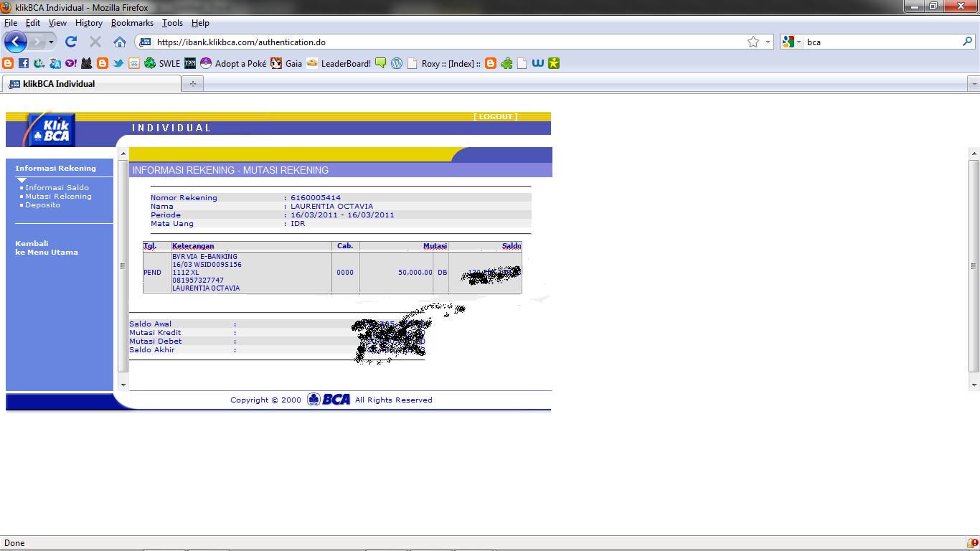Open the Facebook bookmark icon
Viewport: 980px width, 551px height.
24,63
